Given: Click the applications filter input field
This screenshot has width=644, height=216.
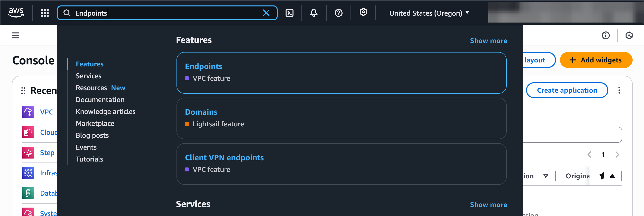Looking at the screenshot, I should (x=572, y=135).
